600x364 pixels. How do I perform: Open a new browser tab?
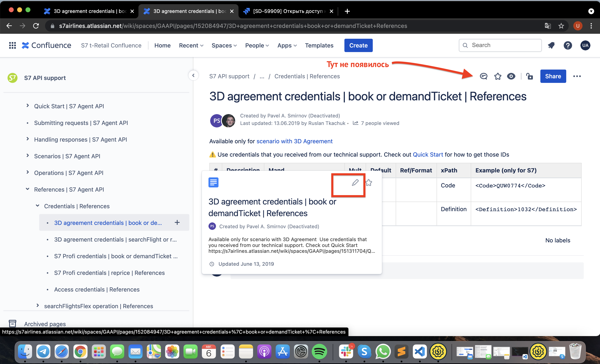point(347,11)
